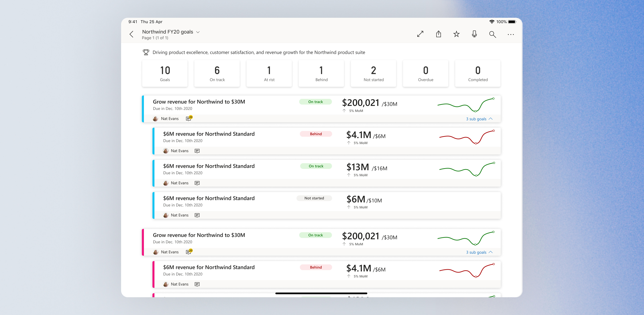Select the Not started summary card

[373, 73]
